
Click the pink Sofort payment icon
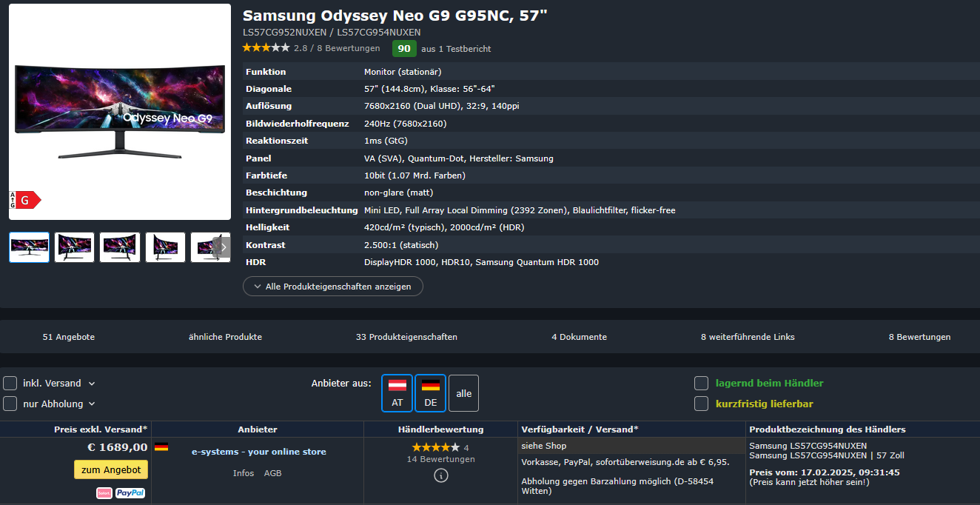(104, 493)
